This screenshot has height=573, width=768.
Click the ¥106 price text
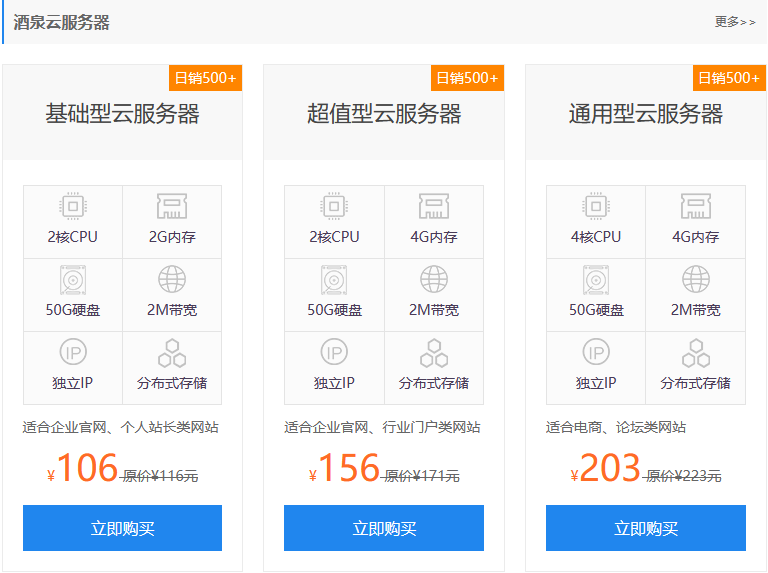[82, 468]
